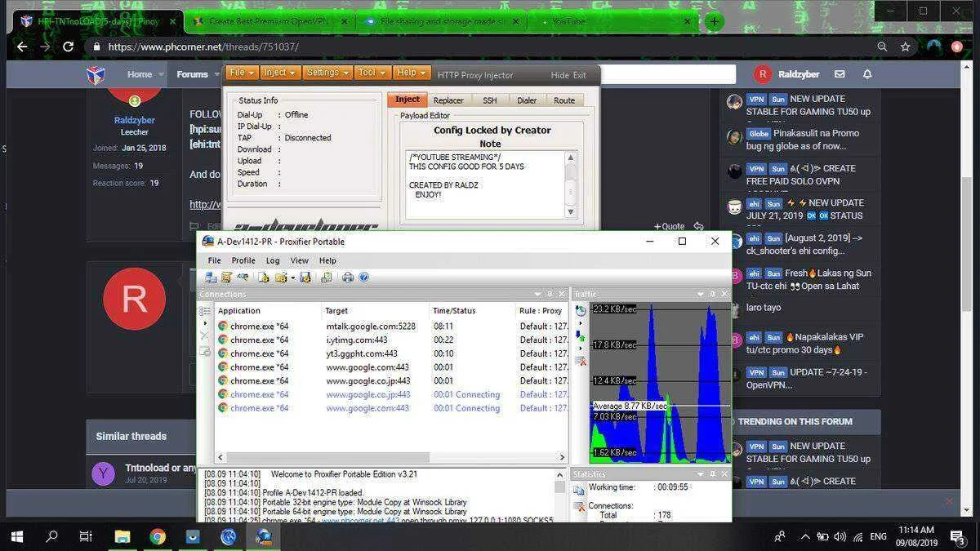Bookmark this page with the star icon
Image resolution: width=980 pixels, height=551 pixels.
point(905,47)
